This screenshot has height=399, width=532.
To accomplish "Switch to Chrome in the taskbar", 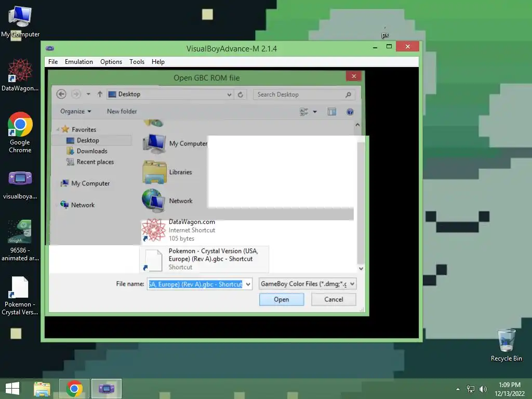I will [x=74, y=389].
